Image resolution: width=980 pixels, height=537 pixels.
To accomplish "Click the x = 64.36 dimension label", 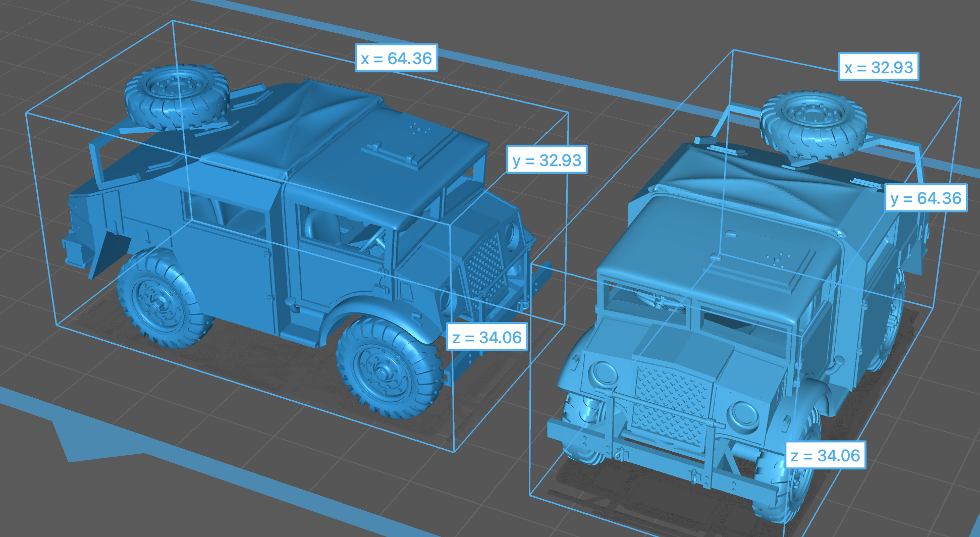I will (x=396, y=59).
